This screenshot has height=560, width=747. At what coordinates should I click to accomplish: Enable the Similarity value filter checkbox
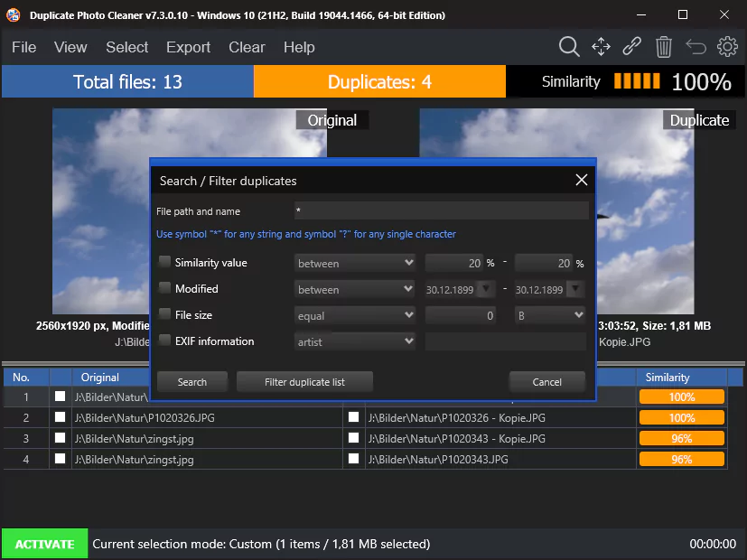click(x=164, y=262)
